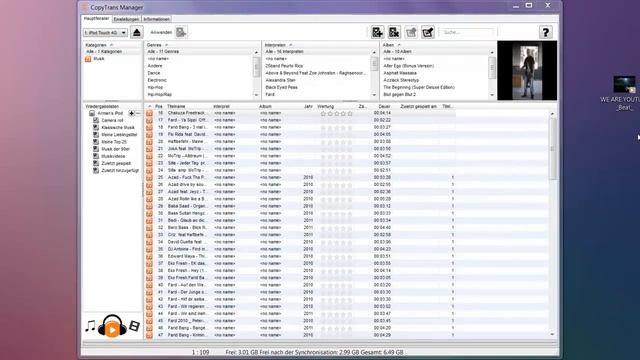Click the Suche search field
Viewport: 640px width, 360px height.
click(468, 32)
